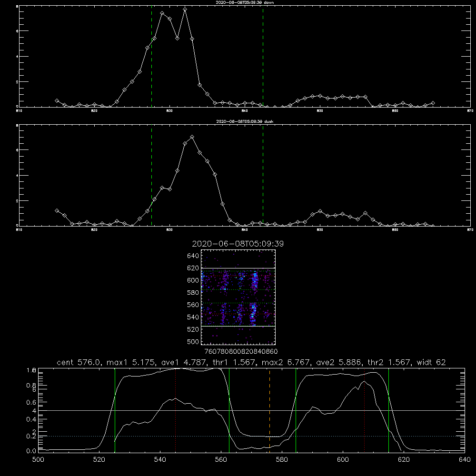Click the orange dashed center line
Screen dimensions: 476x476
point(269,410)
